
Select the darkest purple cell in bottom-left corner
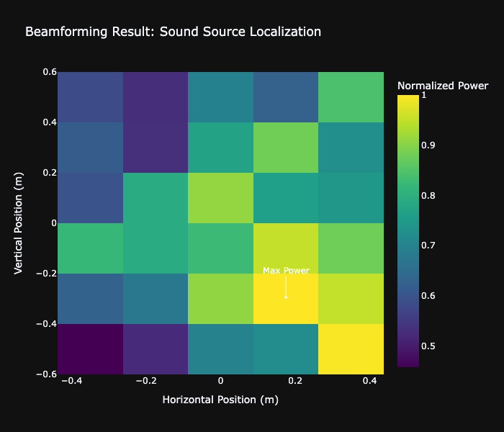[90, 349]
